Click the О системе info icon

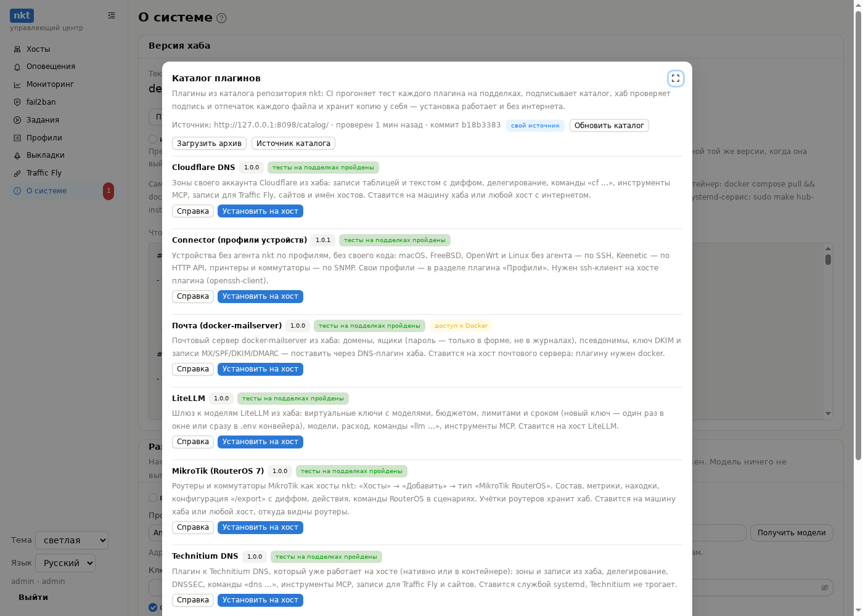tap(17, 191)
